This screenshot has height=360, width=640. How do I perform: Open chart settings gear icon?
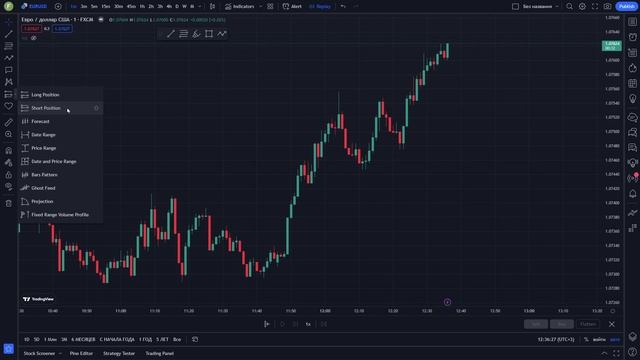pos(582,6)
